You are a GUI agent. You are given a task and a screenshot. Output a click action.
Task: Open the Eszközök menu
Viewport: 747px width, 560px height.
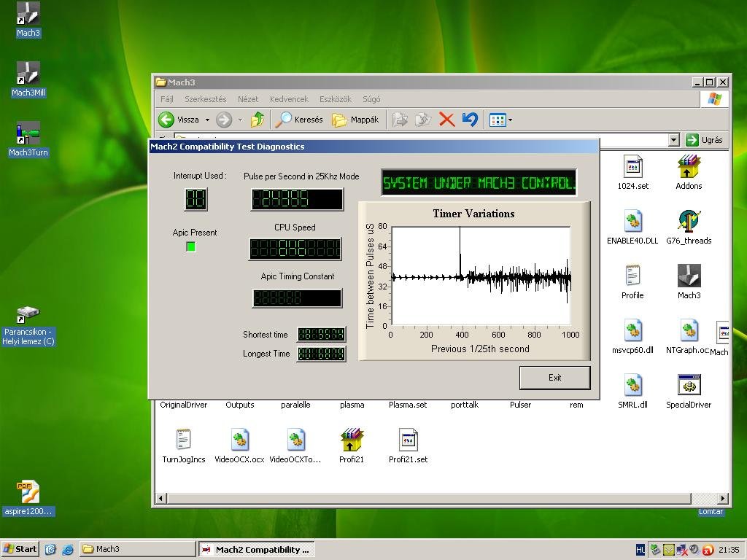pyautogui.click(x=336, y=99)
